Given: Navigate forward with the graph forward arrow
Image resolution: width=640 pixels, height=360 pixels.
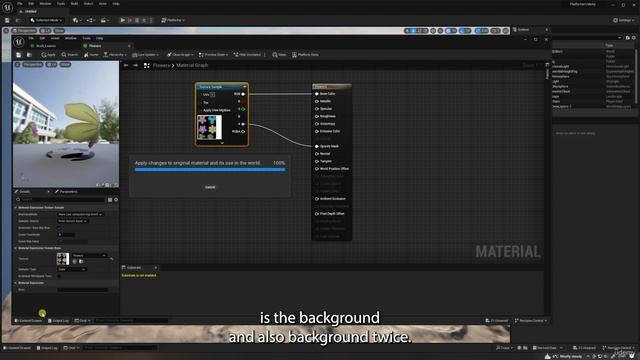Looking at the screenshot, I should click(135, 65).
